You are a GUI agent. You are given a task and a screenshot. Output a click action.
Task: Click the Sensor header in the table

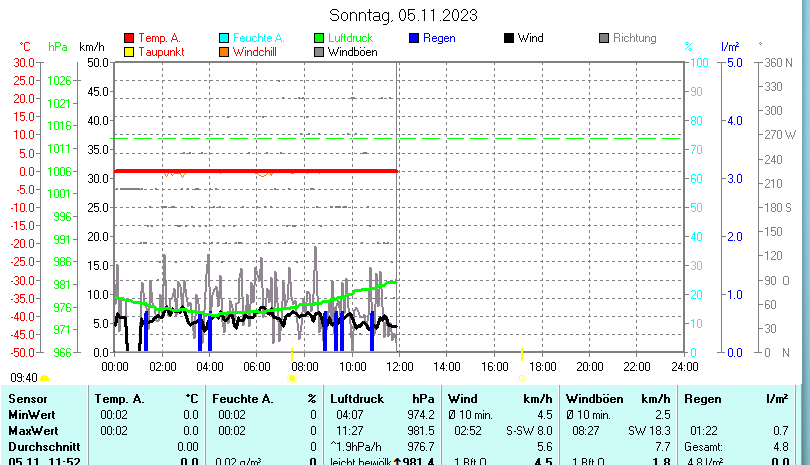tap(28, 399)
